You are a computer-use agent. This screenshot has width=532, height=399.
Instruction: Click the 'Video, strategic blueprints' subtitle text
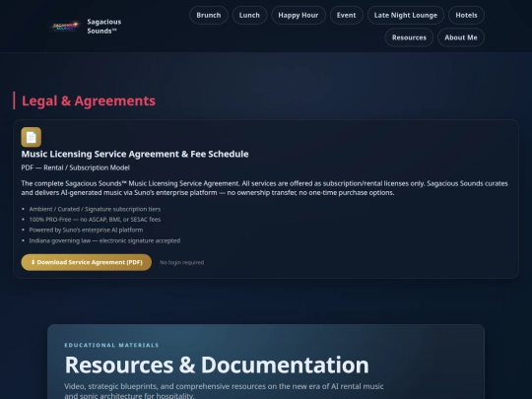coord(224,390)
